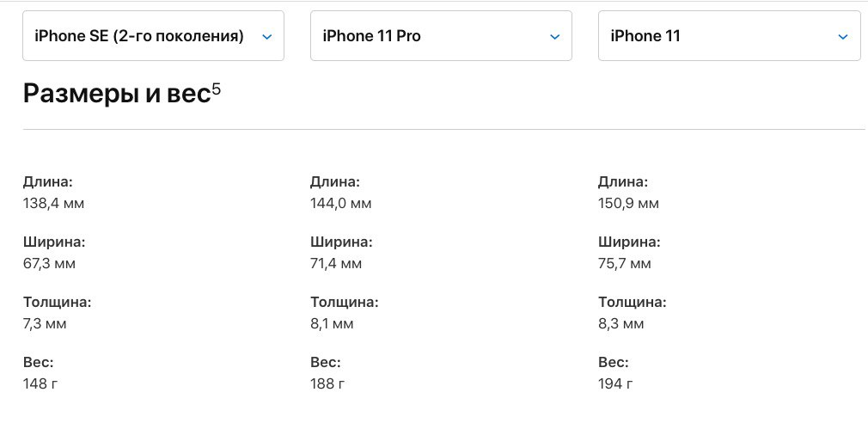Open footnote 5 next to Размеры и вес

[217, 87]
